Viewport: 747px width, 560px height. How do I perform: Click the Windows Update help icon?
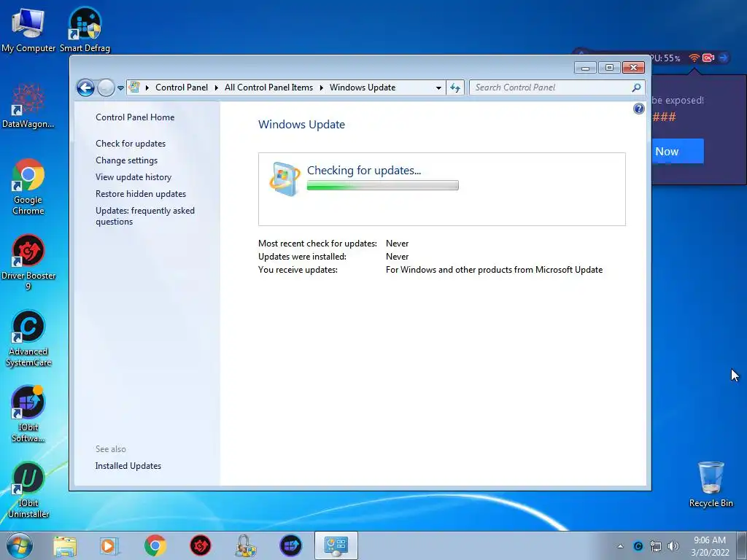pyautogui.click(x=638, y=109)
